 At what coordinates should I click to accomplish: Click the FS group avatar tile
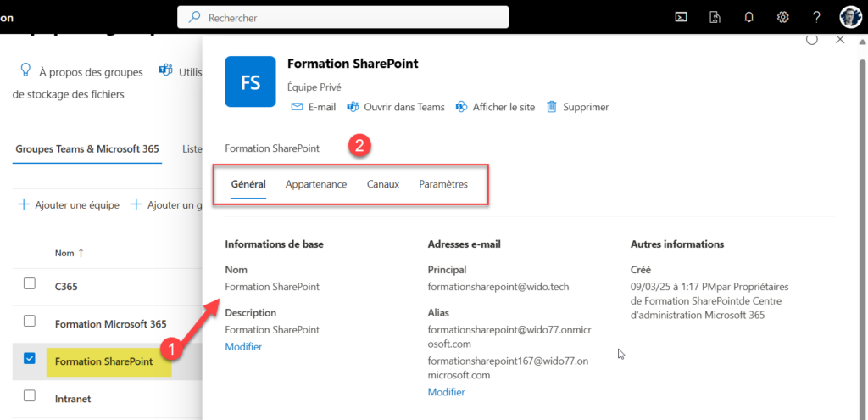[x=250, y=81]
